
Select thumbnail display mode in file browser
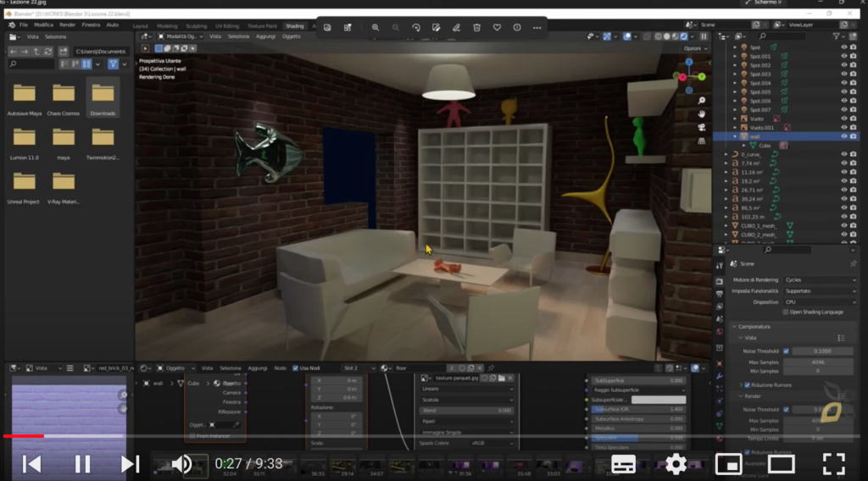[86, 64]
